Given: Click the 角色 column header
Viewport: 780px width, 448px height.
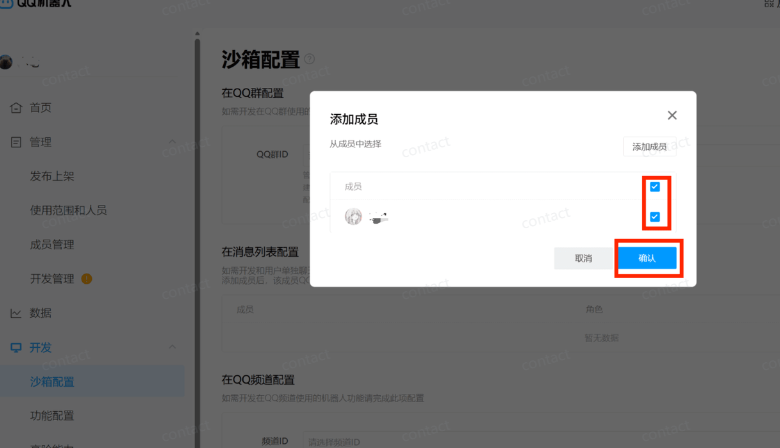Looking at the screenshot, I should pyautogui.click(x=594, y=309).
